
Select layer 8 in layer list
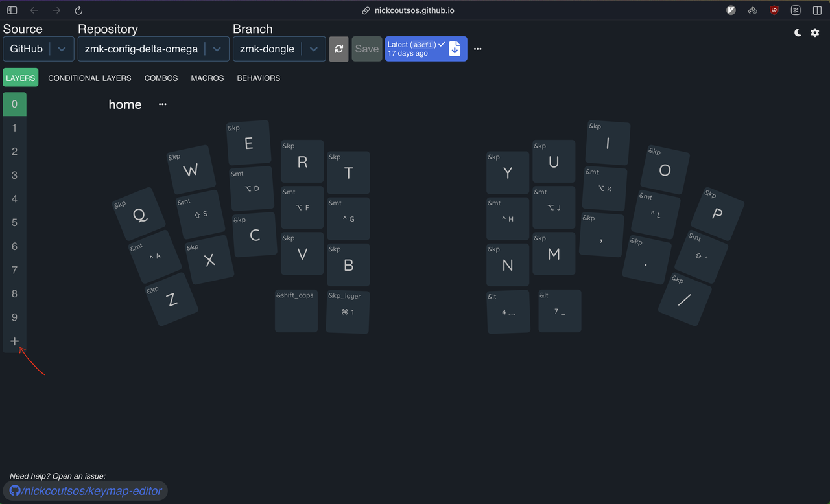click(x=15, y=293)
